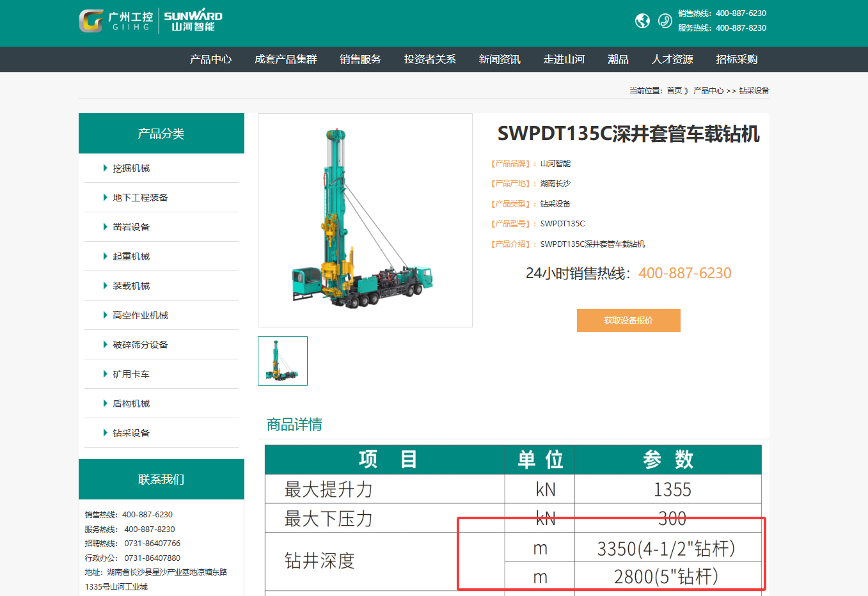Click 联系我们 sidebar header

[161, 480]
